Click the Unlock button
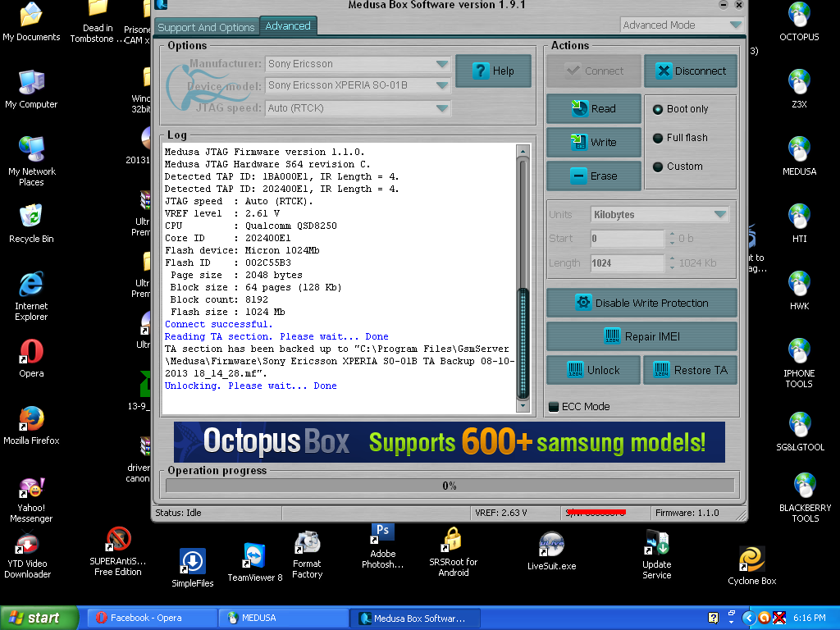 [593, 370]
